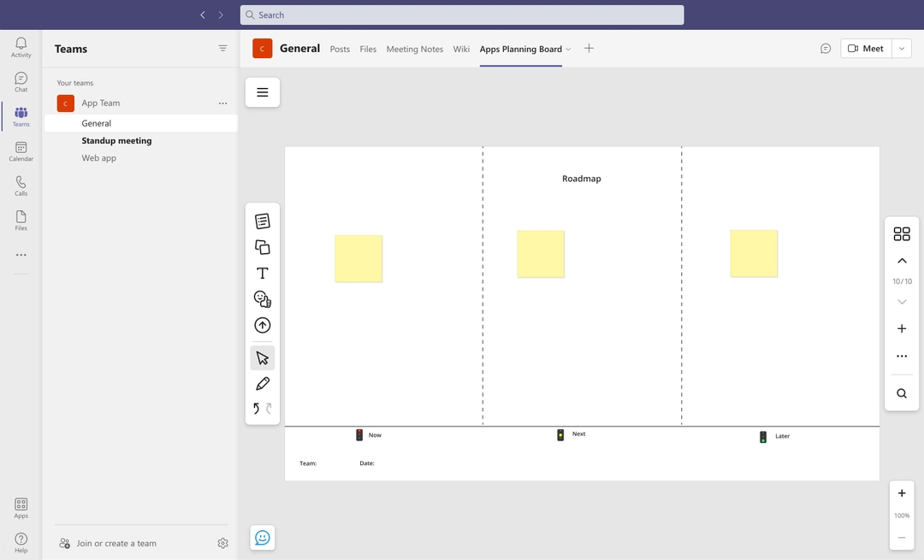This screenshot has height=560, width=924.
Task: Zoom in using the plus control
Action: (x=902, y=492)
